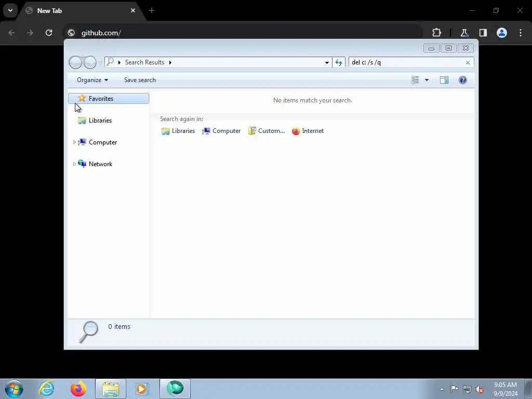
Task: Open the clock showing 9:05 AM
Action: [506, 389]
